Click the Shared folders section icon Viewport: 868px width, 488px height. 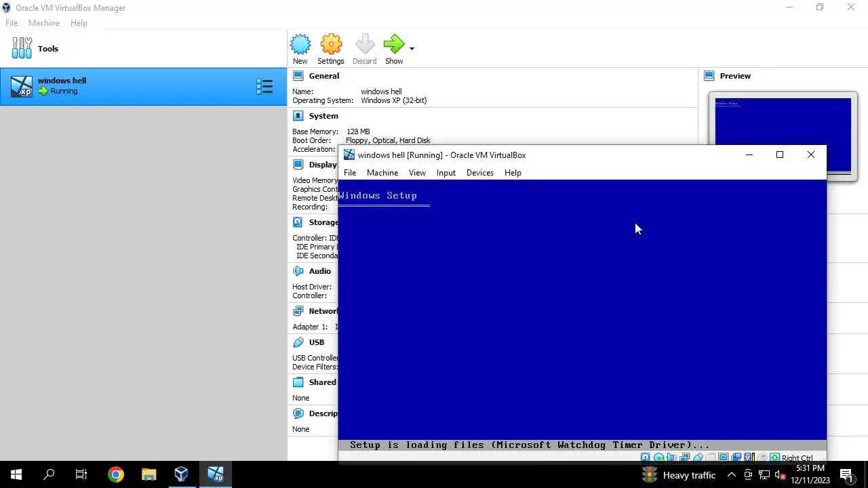298,382
